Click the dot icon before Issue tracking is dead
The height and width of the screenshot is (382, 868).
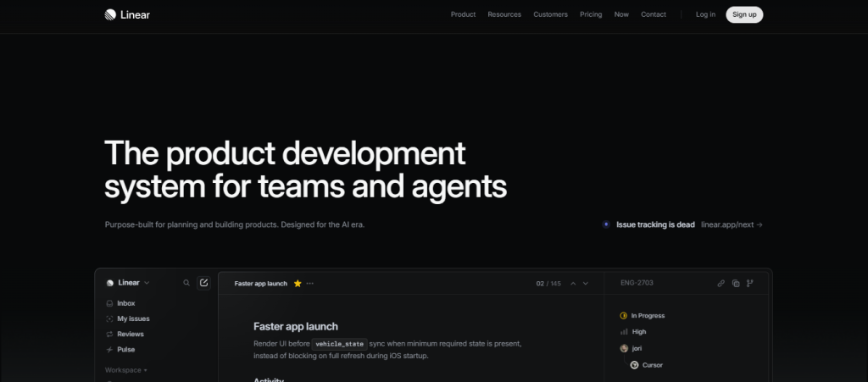coord(606,224)
